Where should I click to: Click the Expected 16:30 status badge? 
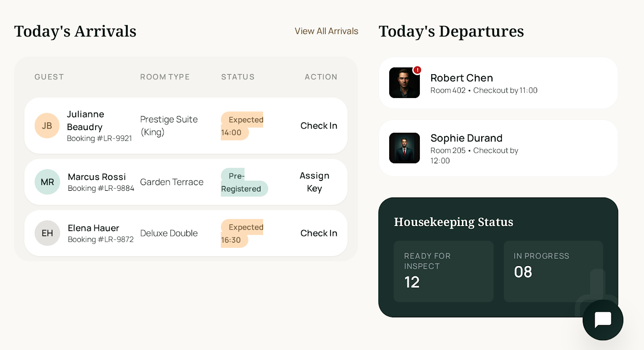242,233
